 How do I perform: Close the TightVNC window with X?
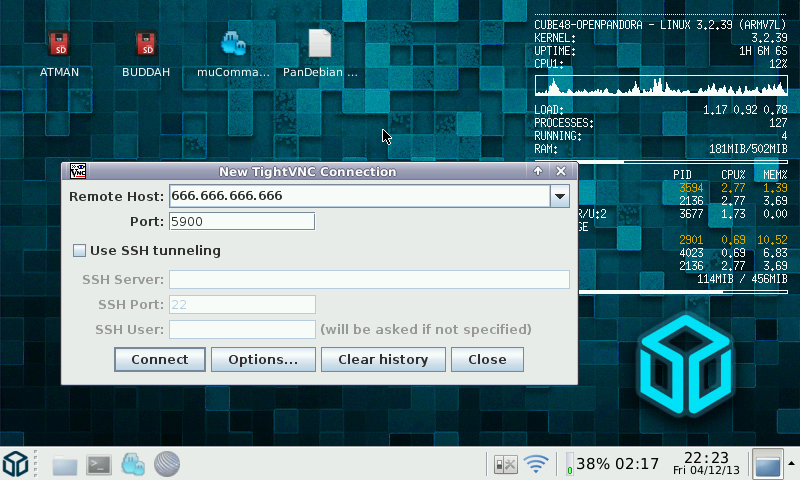(561, 171)
